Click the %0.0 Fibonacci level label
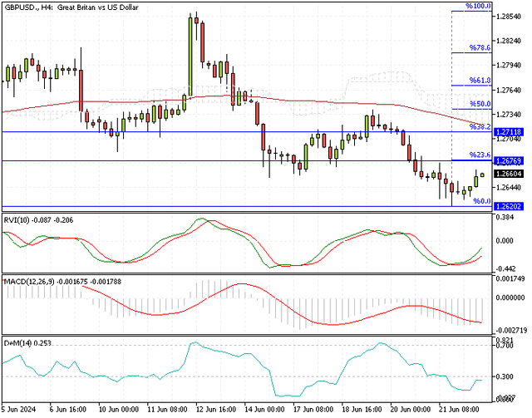Viewport: 532px width, 418px height. [x=482, y=201]
